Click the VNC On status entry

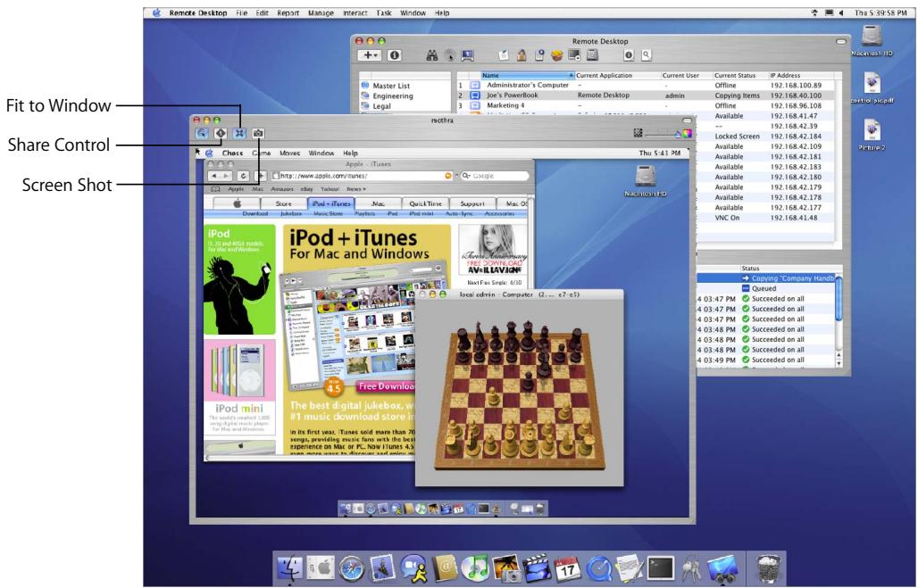tap(727, 218)
